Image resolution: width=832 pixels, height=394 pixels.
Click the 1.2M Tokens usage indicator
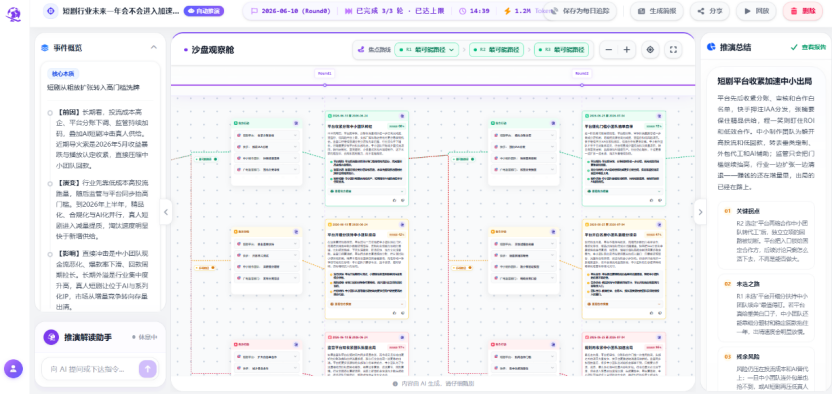click(528, 11)
